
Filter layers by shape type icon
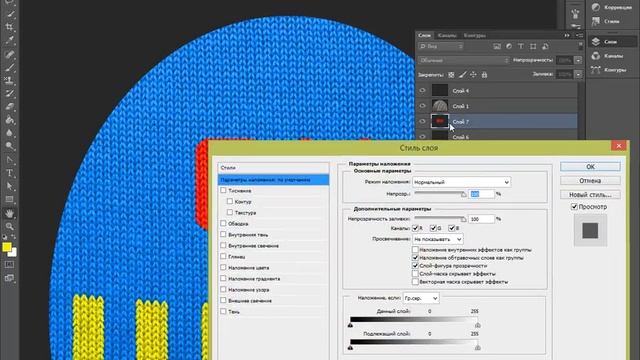point(533,47)
